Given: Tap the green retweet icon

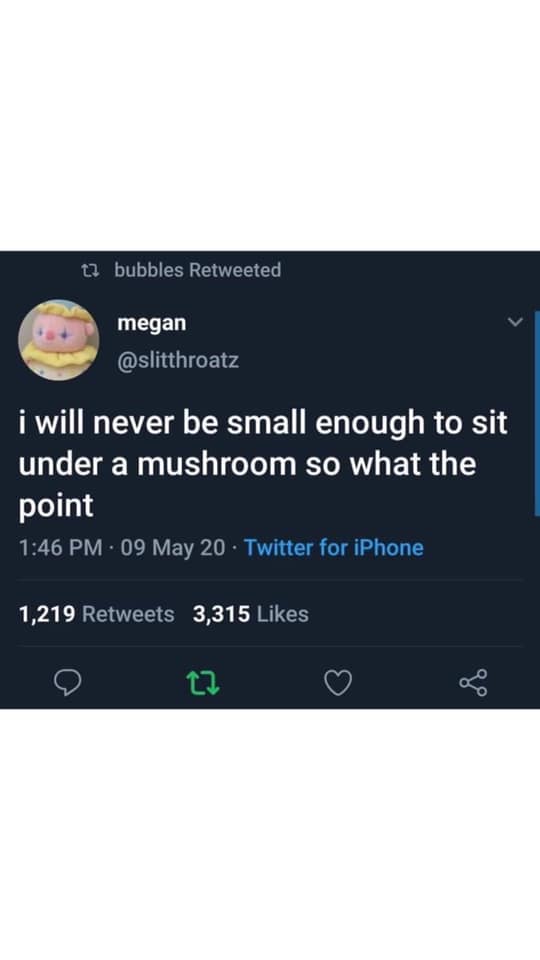Looking at the screenshot, I should pyautogui.click(x=203, y=683).
